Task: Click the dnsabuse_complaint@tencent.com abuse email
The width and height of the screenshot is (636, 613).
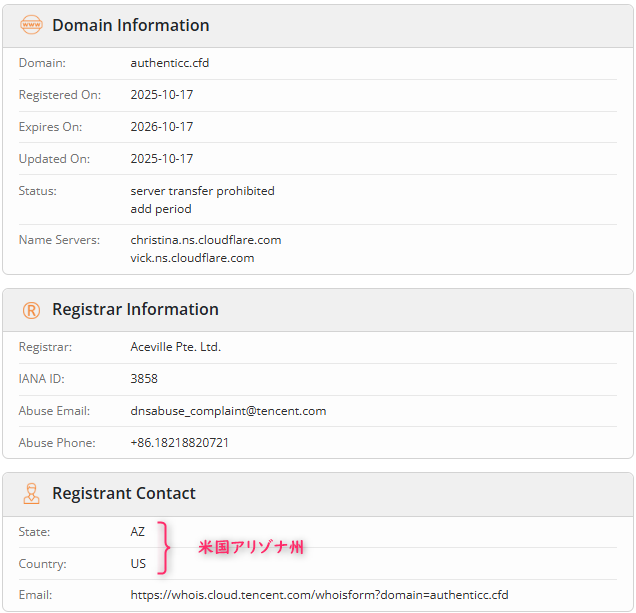Action: coord(228,411)
